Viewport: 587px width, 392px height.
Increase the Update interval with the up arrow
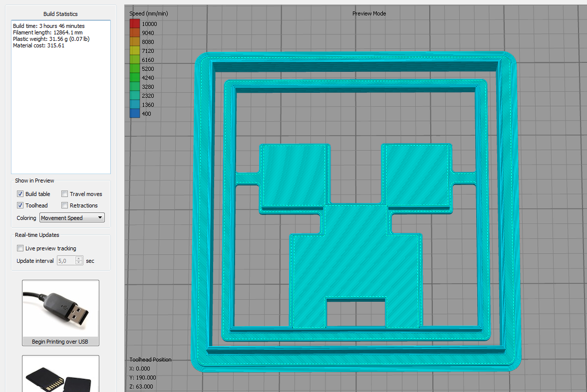point(79,258)
